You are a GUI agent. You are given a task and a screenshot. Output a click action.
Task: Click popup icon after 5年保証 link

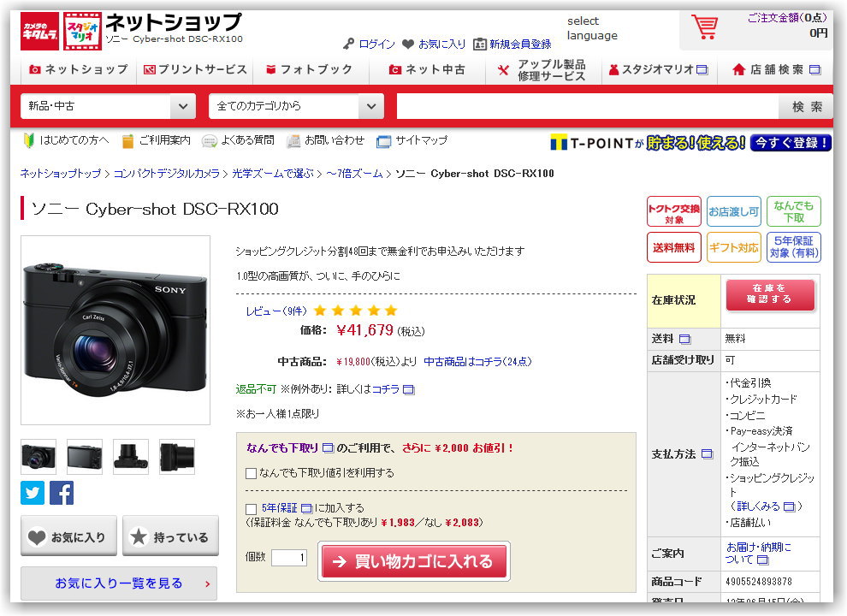click(x=306, y=508)
